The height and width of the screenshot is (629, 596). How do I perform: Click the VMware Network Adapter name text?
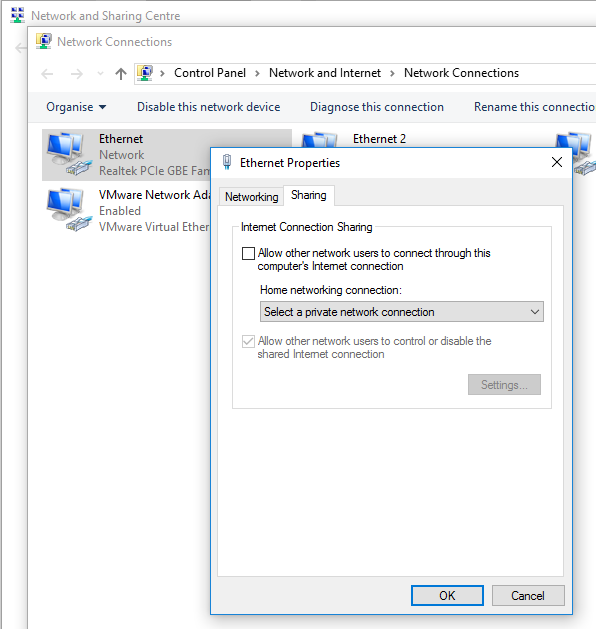coord(154,195)
